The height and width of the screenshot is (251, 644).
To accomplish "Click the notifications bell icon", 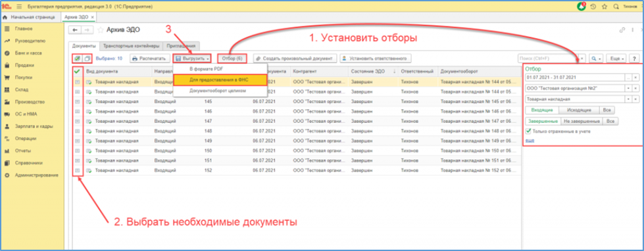I will pos(581,6).
